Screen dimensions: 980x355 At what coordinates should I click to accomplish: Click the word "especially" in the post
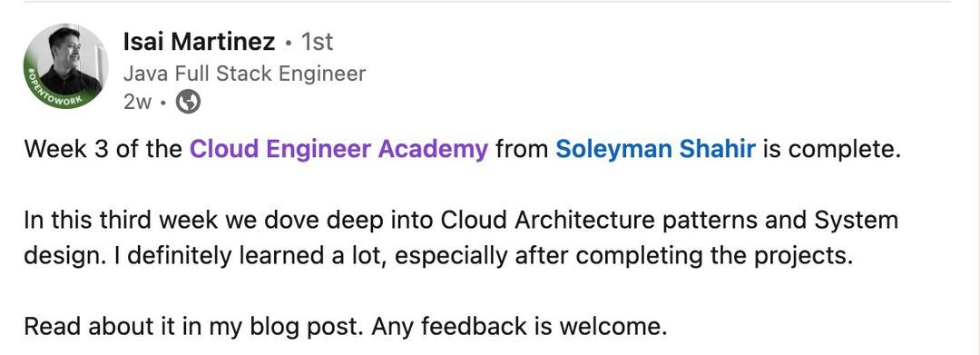[x=453, y=256]
